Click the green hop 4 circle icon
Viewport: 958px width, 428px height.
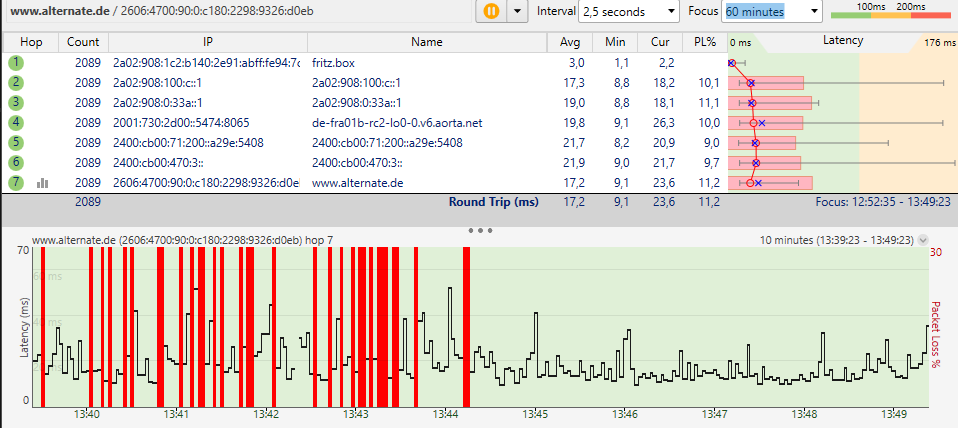coord(16,123)
